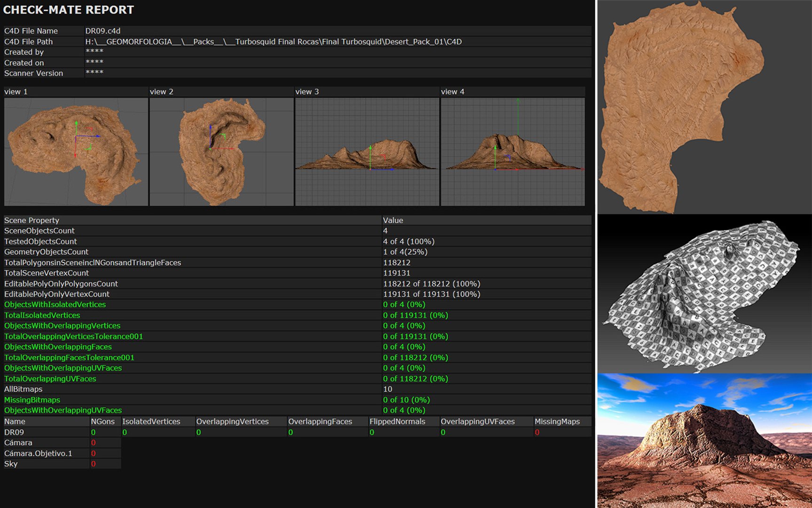Click the AllBitmaps value 10

pyautogui.click(x=388, y=389)
